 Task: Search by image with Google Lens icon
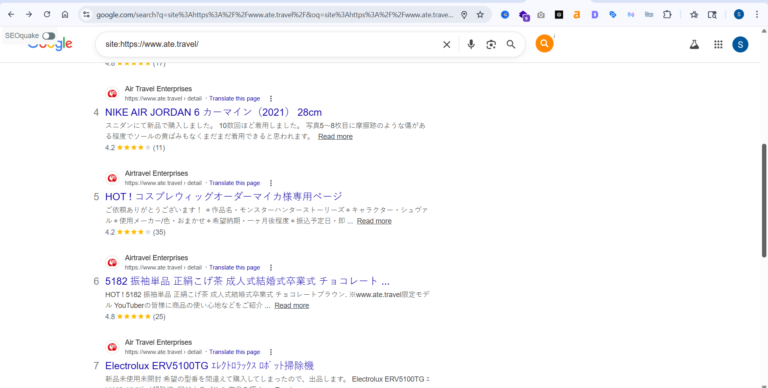[491, 45]
